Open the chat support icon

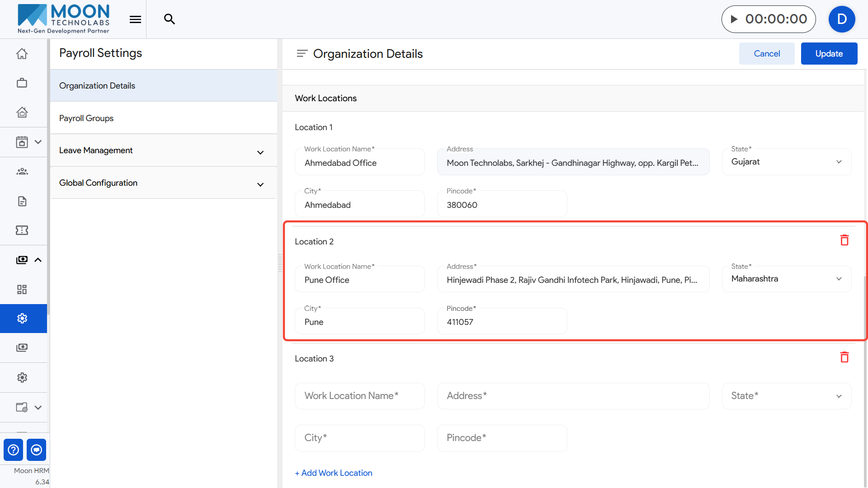click(x=37, y=450)
